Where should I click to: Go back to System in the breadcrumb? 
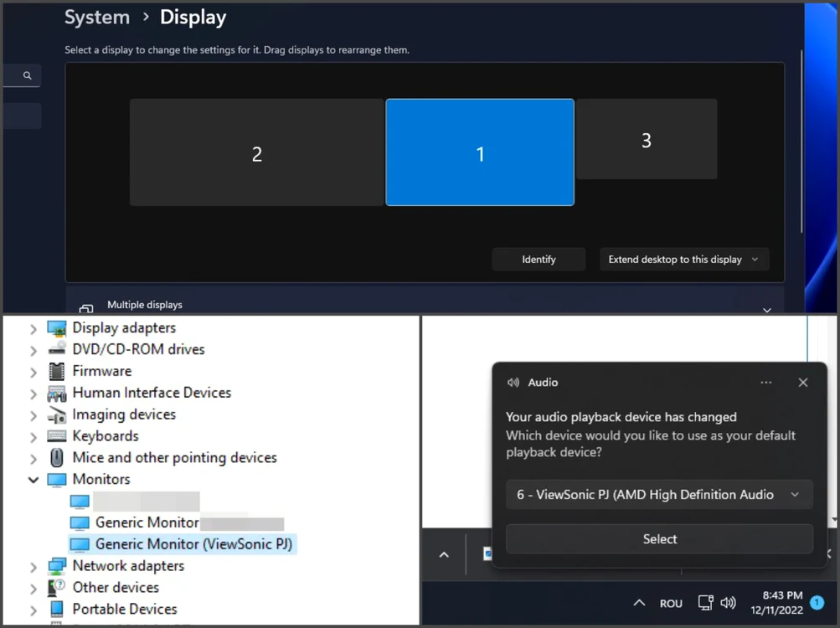[97, 17]
